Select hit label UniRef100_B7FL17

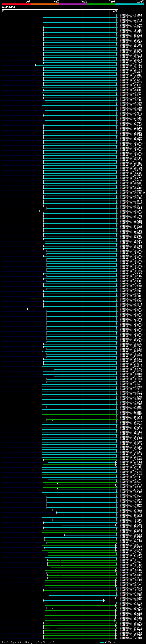tap(131, 48)
